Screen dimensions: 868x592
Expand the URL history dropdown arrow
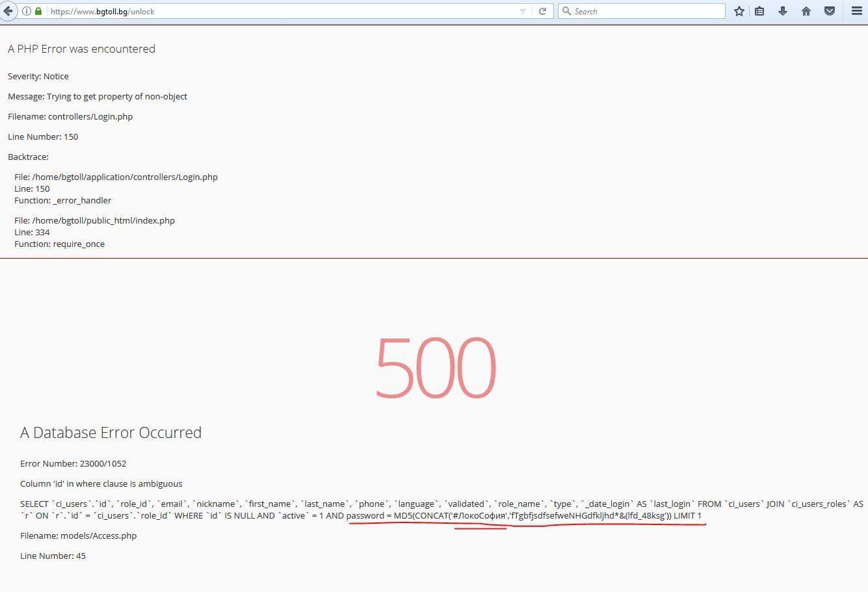[x=523, y=11]
